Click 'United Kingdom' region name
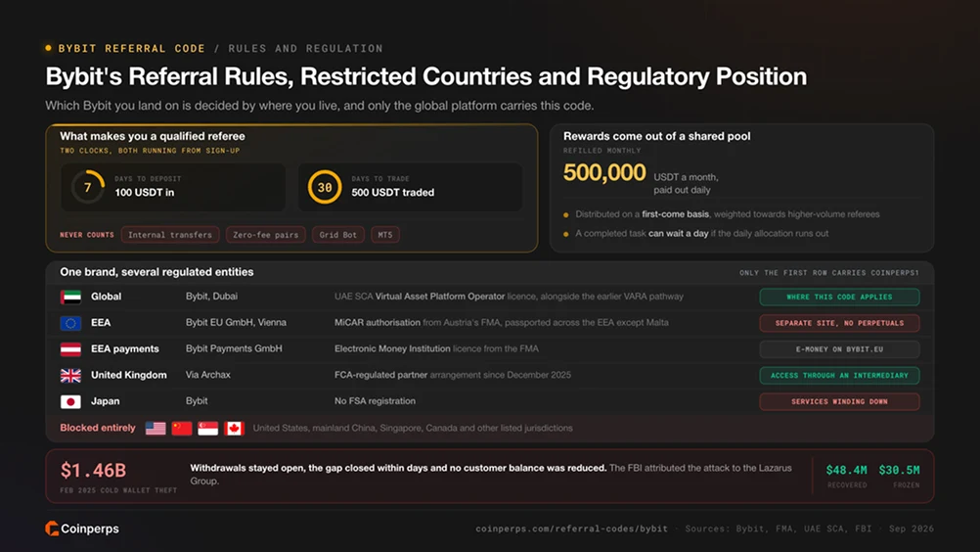Image resolution: width=980 pixels, height=552 pixels. tap(129, 375)
